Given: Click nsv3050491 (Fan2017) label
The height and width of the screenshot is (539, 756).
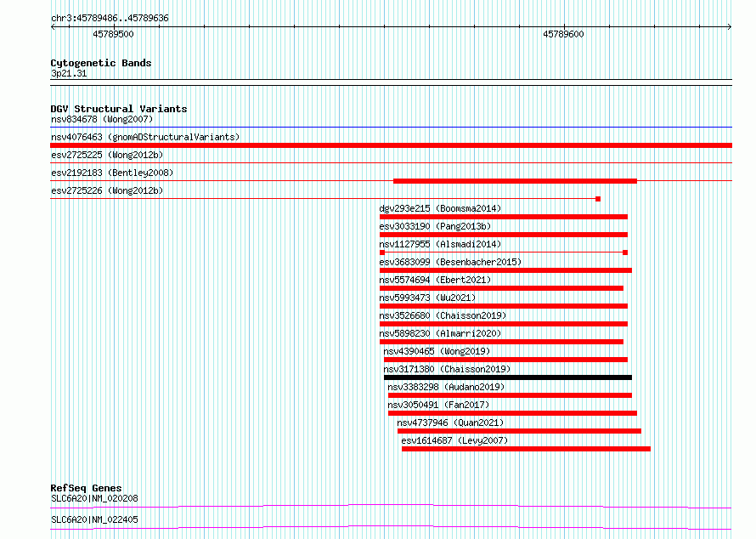Looking at the screenshot, I should [438, 405].
